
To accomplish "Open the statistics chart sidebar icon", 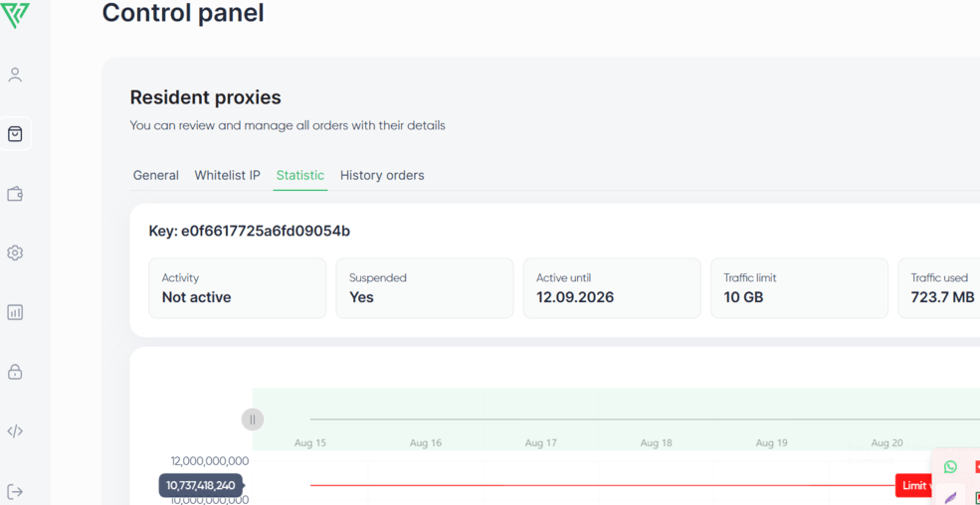I will click(x=15, y=312).
